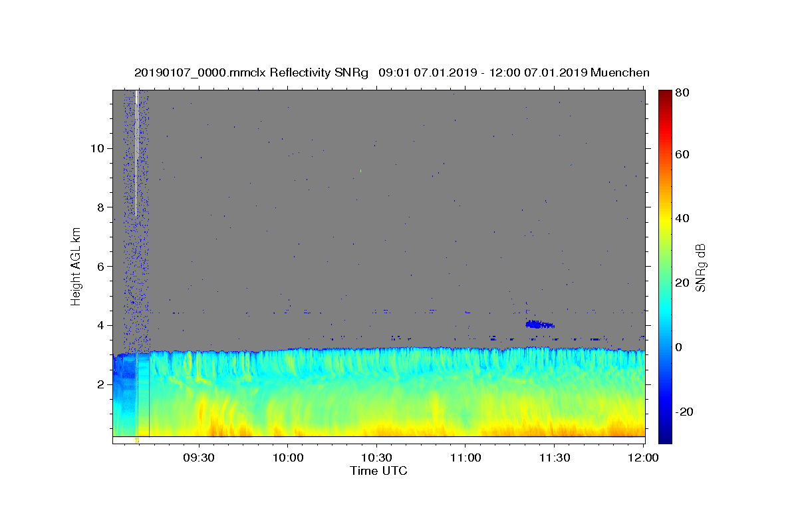Click the 'Height AGL km' axis label
This screenshot has width=798, height=532.
pos(76,265)
